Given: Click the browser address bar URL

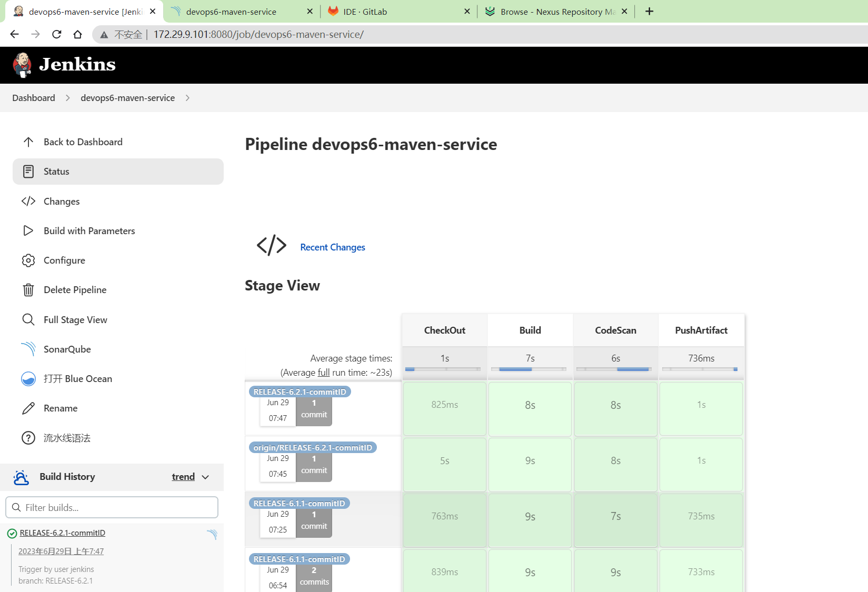Looking at the screenshot, I should point(258,35).
